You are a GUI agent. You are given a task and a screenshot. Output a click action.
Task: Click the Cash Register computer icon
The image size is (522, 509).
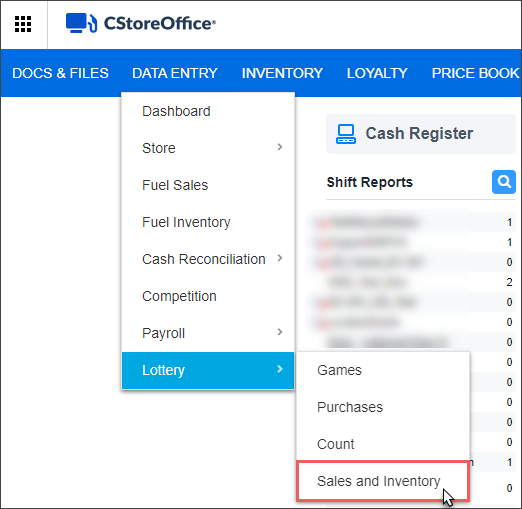(x=346, y=134)
